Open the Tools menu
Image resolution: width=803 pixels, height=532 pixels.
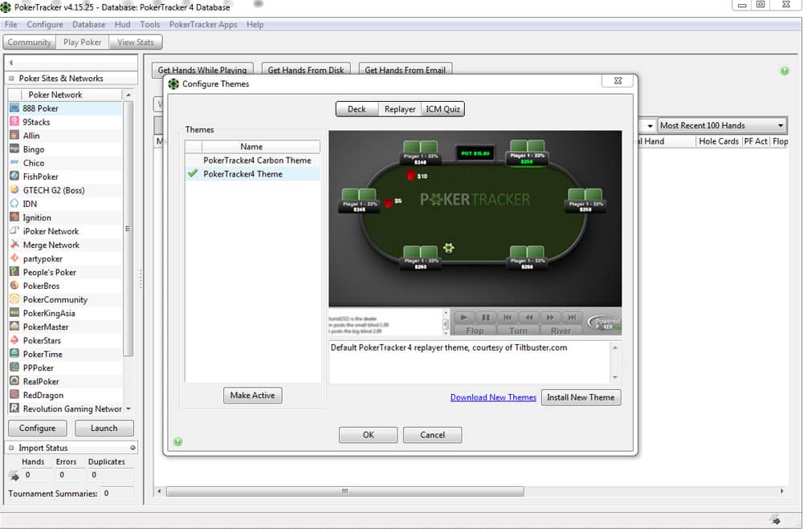pos(150,25)
